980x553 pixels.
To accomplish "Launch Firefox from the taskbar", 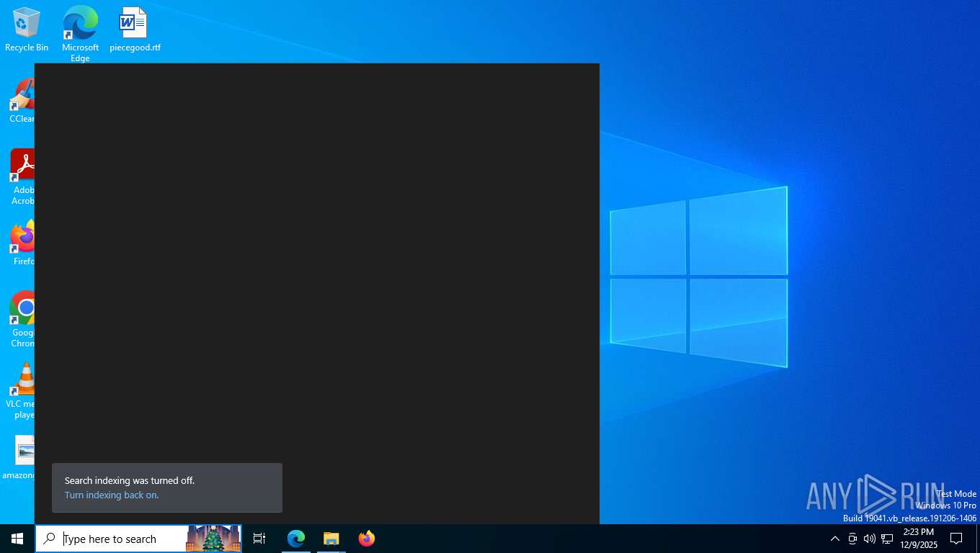I will [367, 539].
